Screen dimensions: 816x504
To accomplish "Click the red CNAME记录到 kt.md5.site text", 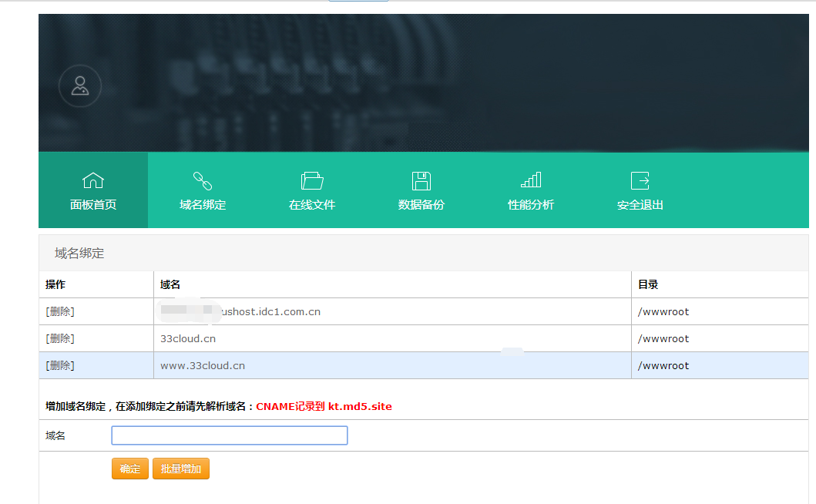I will [x=324, y=406].
